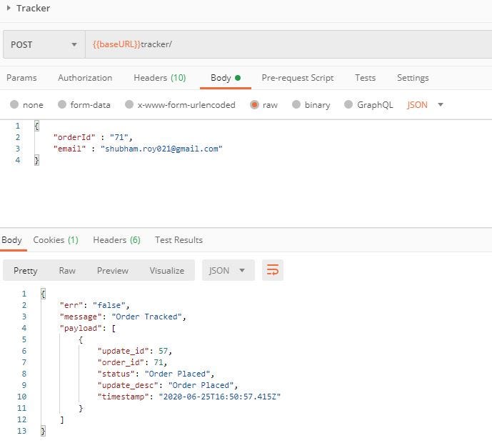Image resolution: width=492 pixels, height=448 pixels.
Task: Select the Pretty response view
Action: pos(26,270)
